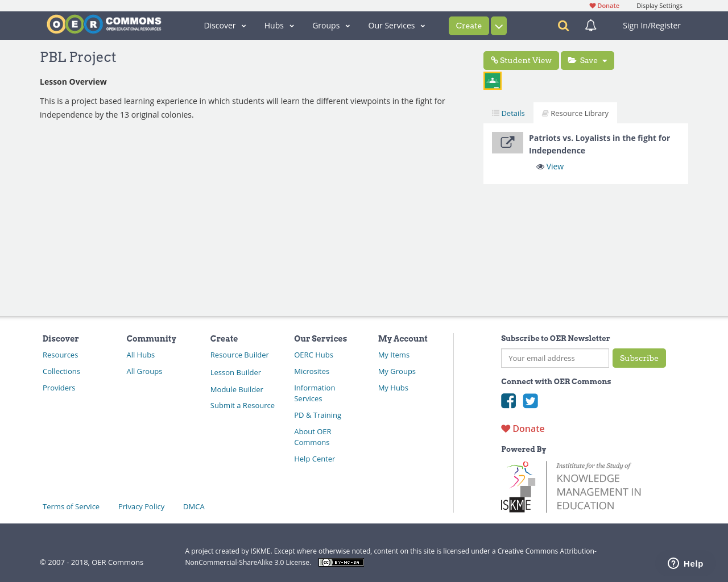Image resolution: width=728 pixels, height=582 pixels.
Task: Switch to the Details tab
Action: [508, 113]
